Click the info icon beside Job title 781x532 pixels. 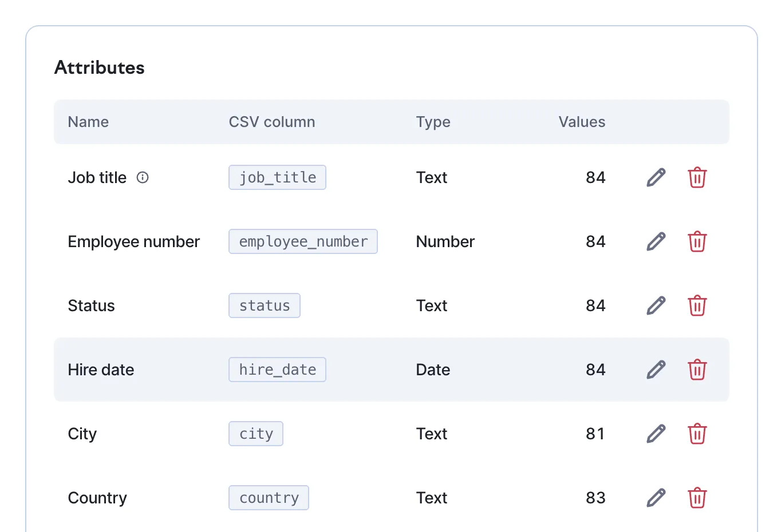143,177
